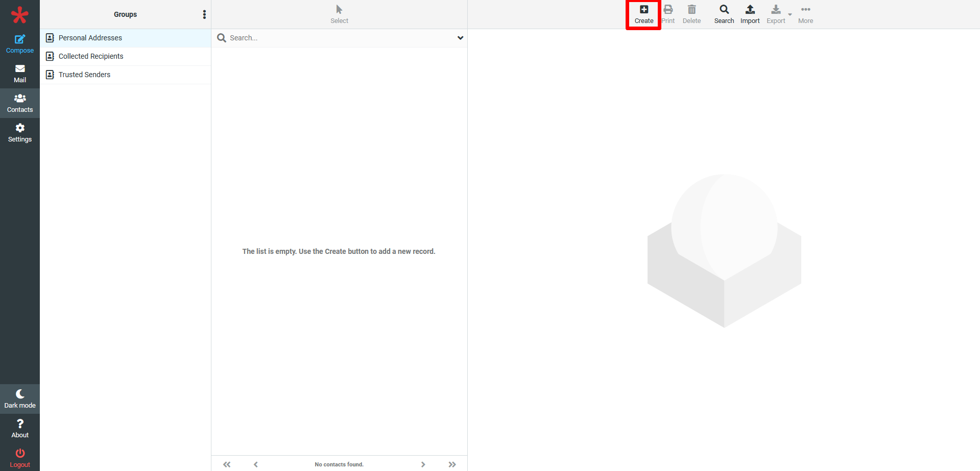
Task: Open the Collected Recipients list
Action: [x=91, y=56]
